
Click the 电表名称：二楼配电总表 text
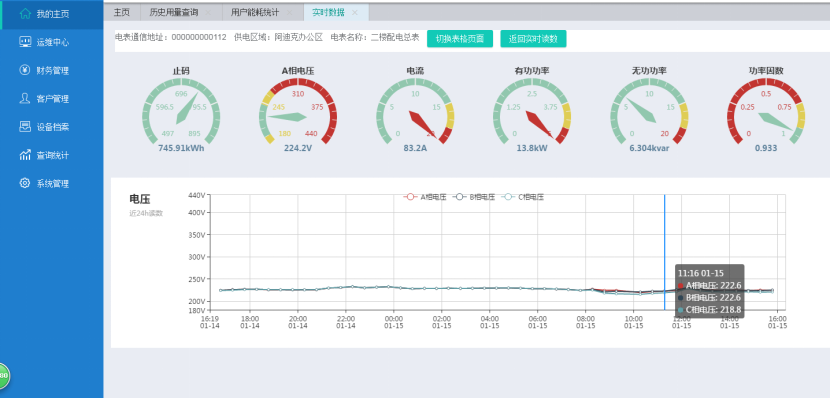(x=375, y=38)
